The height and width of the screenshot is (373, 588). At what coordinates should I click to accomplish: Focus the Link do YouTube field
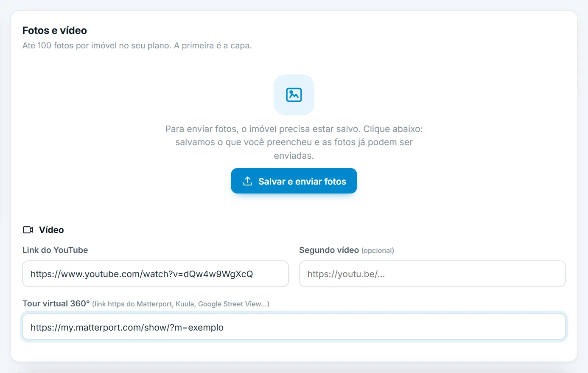[155, 274]
